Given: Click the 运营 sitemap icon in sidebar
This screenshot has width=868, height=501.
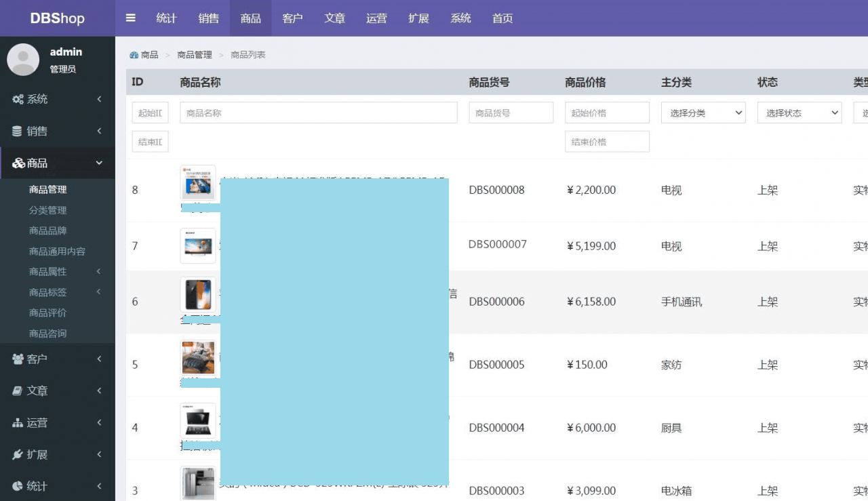Looking at the screenshot, I should pyautogui.click(x=18, y=422).
